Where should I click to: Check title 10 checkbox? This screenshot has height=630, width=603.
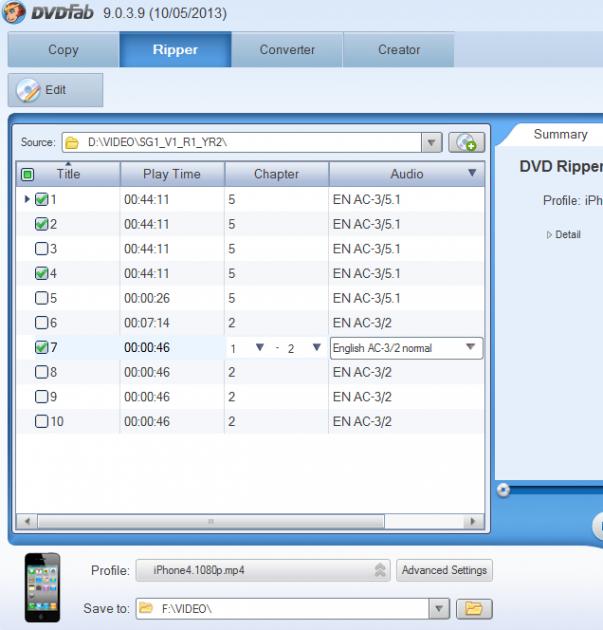(x=41, y=421)
